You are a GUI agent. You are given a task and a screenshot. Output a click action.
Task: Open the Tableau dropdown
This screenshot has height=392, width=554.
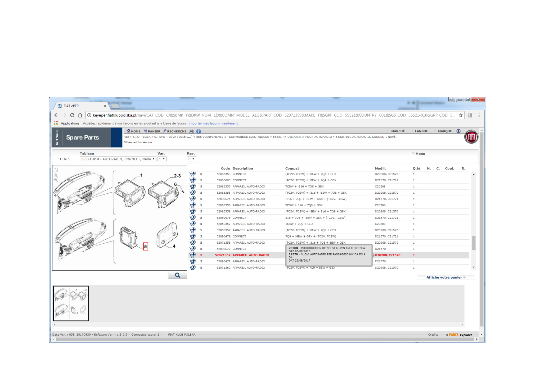118,159
